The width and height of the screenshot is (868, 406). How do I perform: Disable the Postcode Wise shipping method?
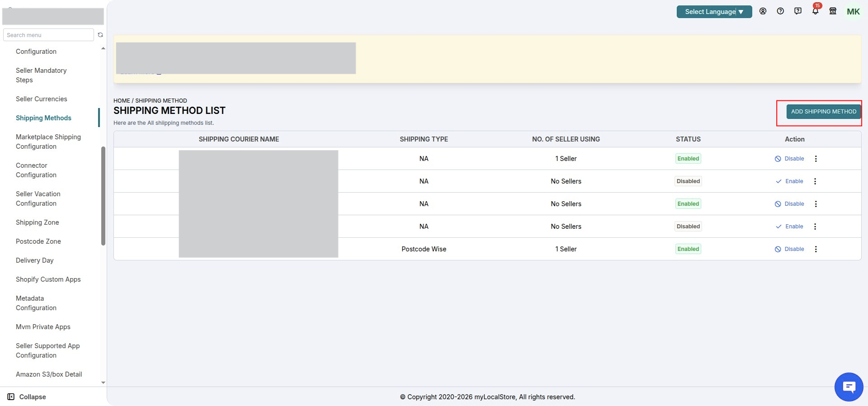(789, 249)
